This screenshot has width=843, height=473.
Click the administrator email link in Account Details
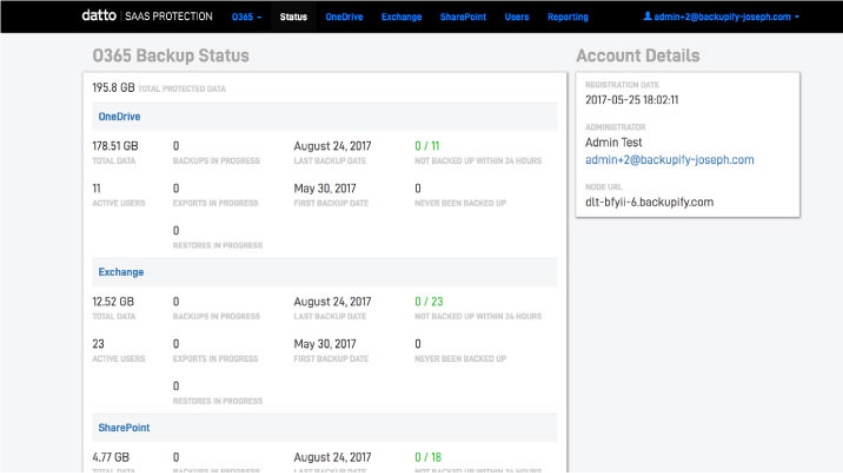[669, 160]
